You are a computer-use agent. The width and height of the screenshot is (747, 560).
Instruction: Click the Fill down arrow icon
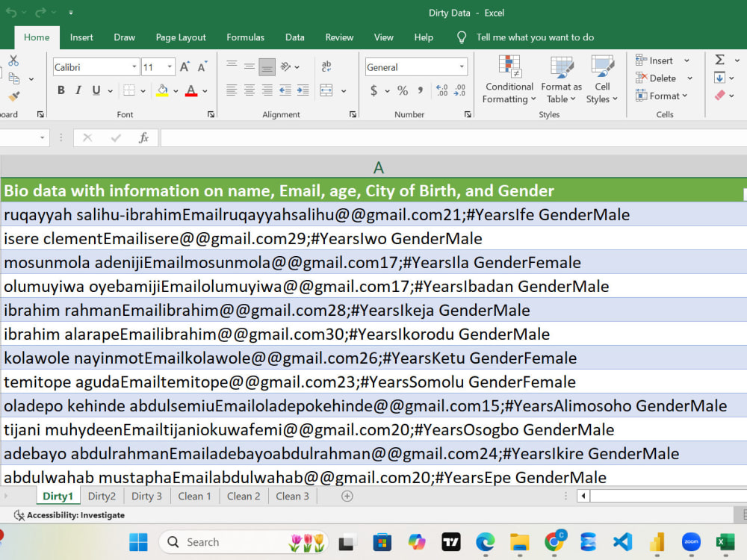point(719,78)
